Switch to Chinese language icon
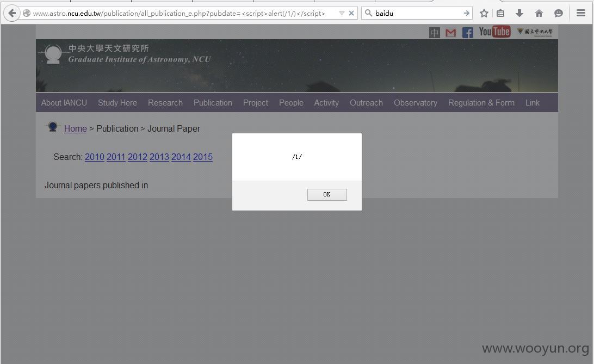594x364 pixels. coord(434,33)
